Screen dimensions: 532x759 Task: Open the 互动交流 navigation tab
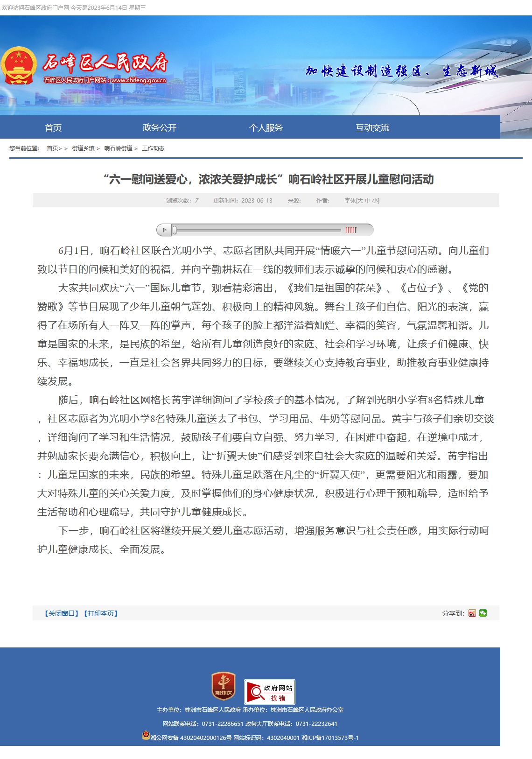tap(372, 127)
